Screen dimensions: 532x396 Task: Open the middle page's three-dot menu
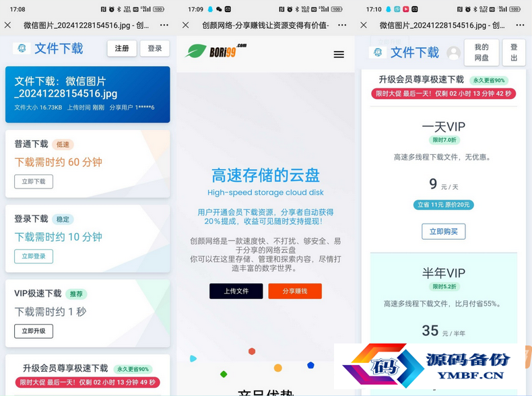pos(342,25)
